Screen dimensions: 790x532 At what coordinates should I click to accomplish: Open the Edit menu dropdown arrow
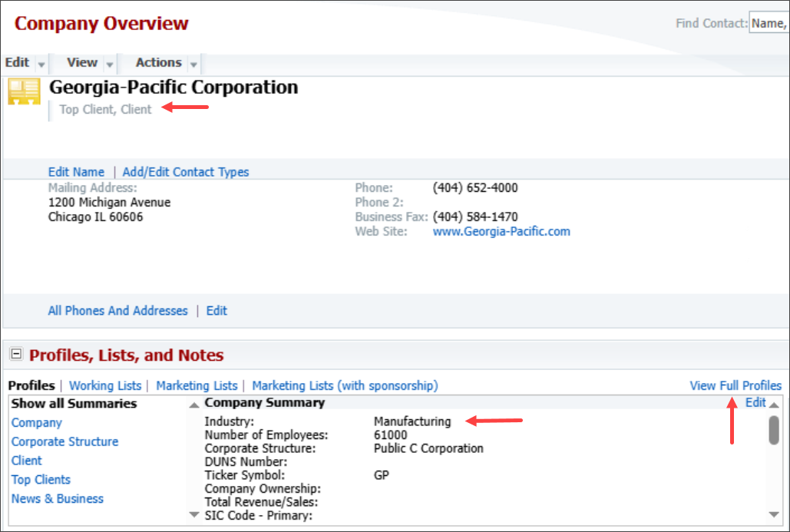tap(40, 63)
